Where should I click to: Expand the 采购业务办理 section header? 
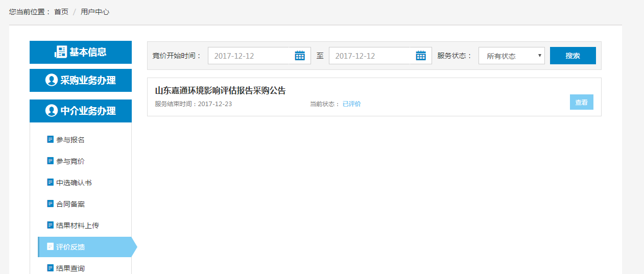coord(81,80)
